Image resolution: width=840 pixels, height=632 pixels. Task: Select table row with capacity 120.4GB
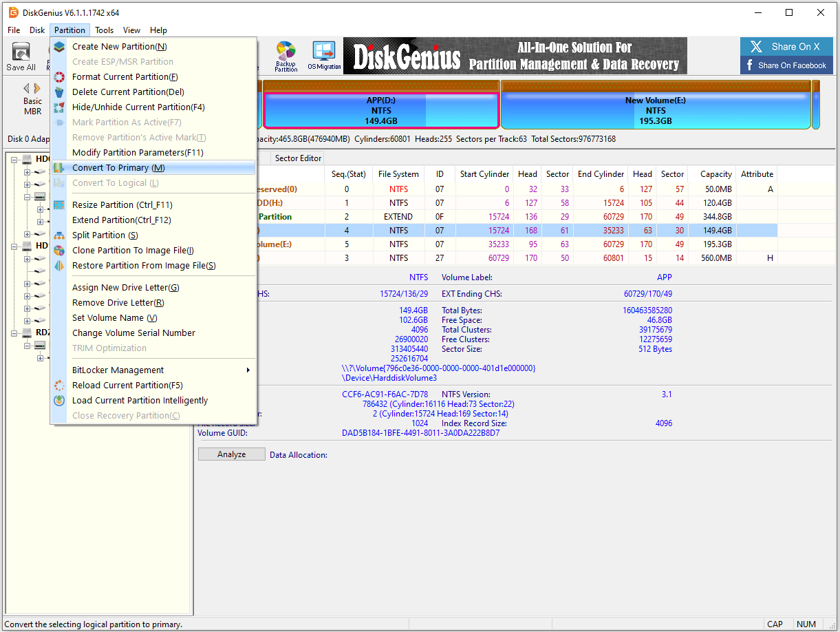(x=517, y=203)
